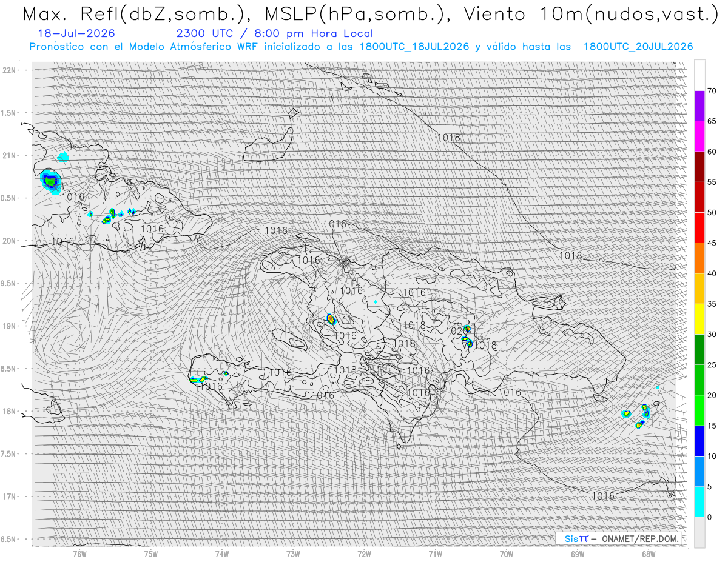Click the '69W' longitude axis label
This screenshot has height=562, width=728.
(577, 553)
